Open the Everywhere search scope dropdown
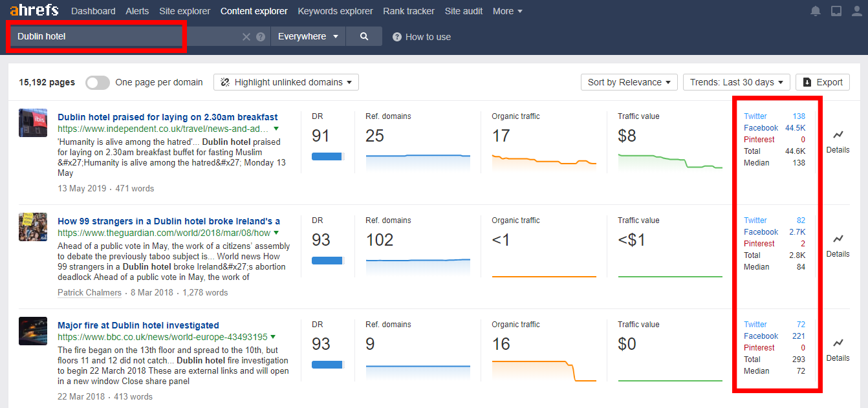 click(308, 37)
